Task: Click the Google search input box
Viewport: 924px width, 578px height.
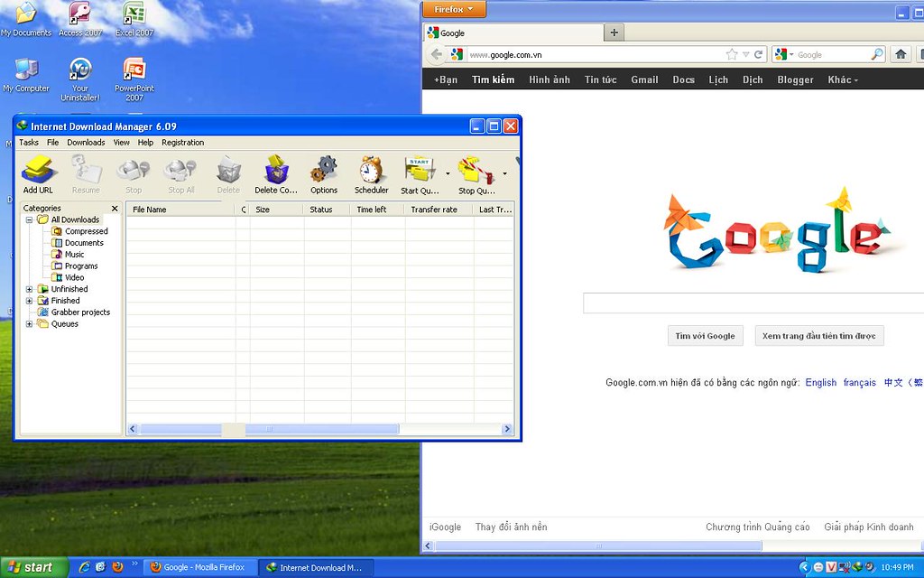Action: click(x=753, y=303)
